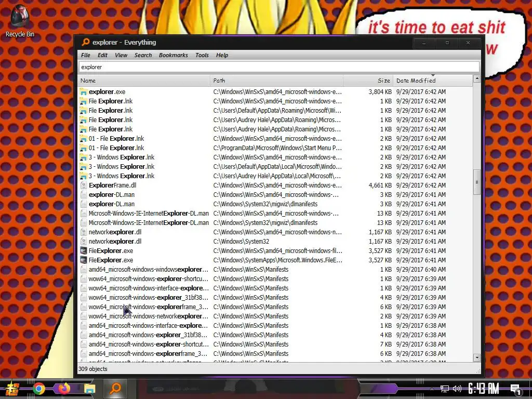532x399 pixels.
Task: Select wow64_microsoft-windows-networkexplorer manifest
Action: tap(148, 316)
